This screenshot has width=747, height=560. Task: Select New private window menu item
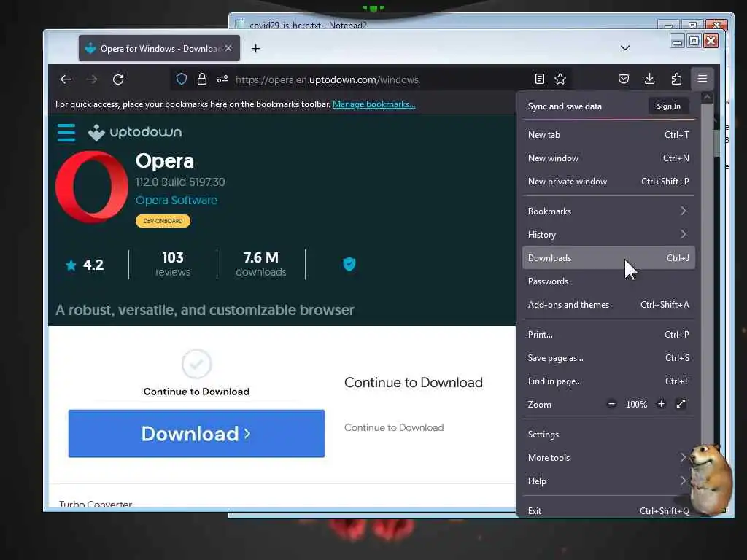(x=608, y=182)
